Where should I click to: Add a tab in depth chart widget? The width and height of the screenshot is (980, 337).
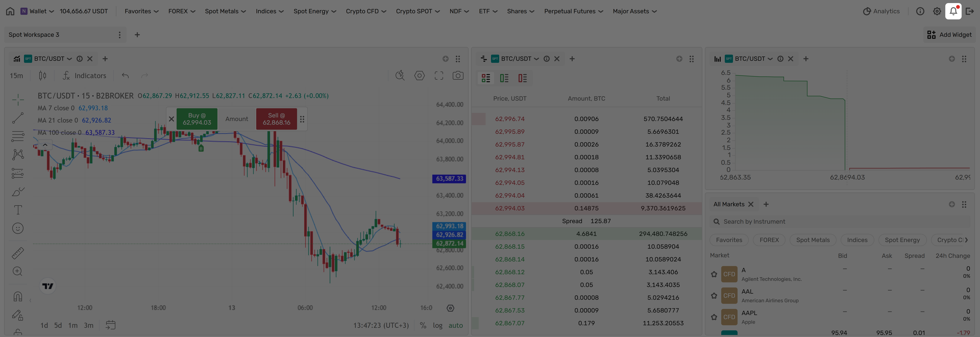[x=806, y=59]
